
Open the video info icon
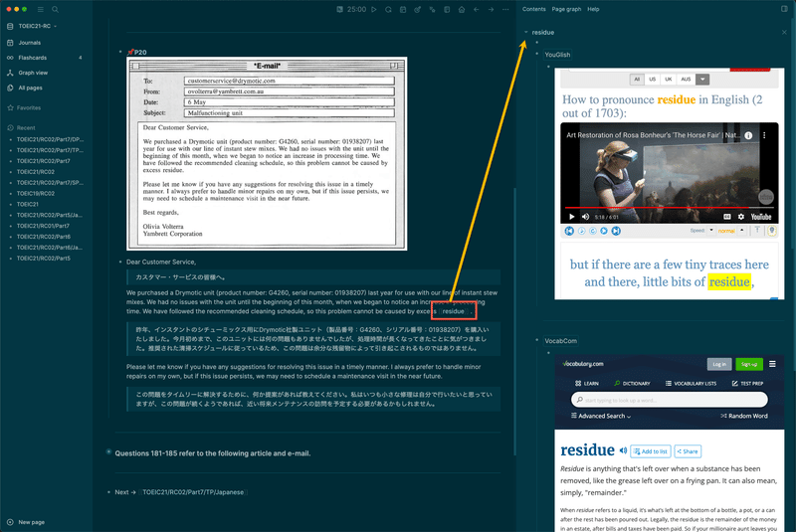(x=748, y=135)
